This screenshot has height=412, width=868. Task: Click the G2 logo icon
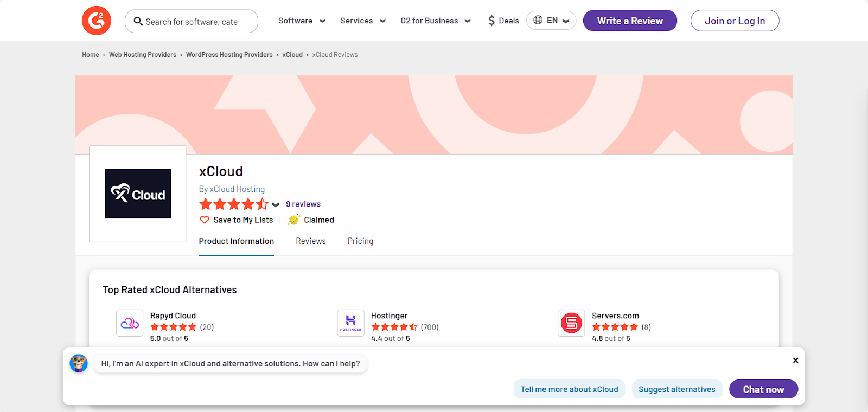[97, 21]
